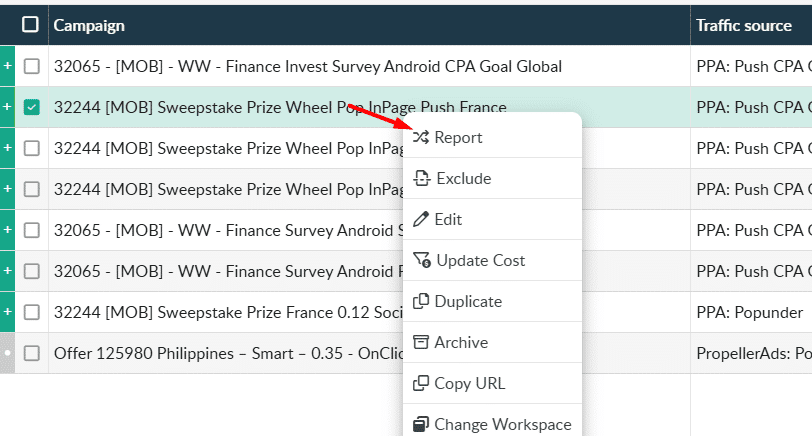Click the Update Cost funnel icon
The height and width of the screenshot is (436, 812).
[x=421, y=261]
